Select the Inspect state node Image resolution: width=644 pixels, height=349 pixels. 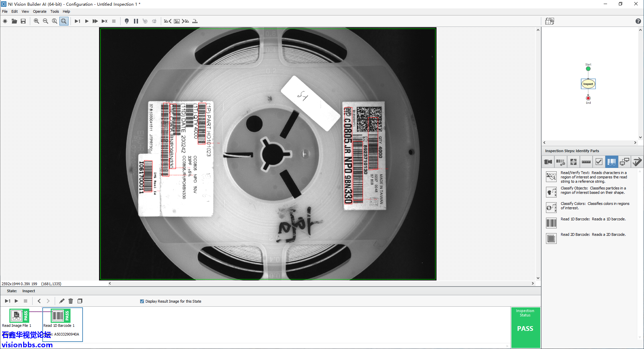(x=588, y=84)
